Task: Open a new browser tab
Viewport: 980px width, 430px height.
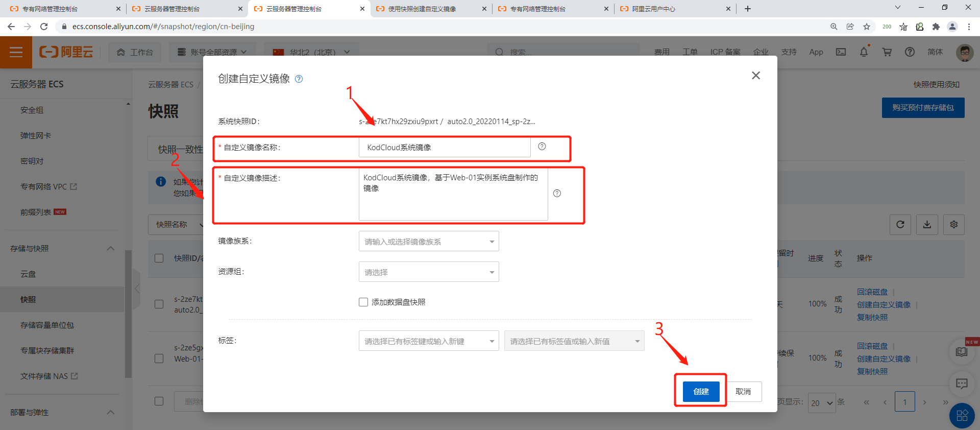Action: pyautogui.click(x=748, y=9)
